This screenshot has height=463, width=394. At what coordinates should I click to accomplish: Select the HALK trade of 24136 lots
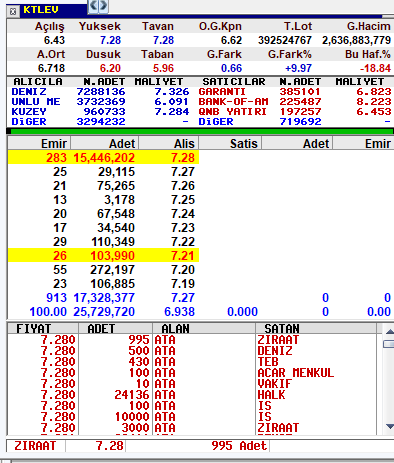point(192,395)
